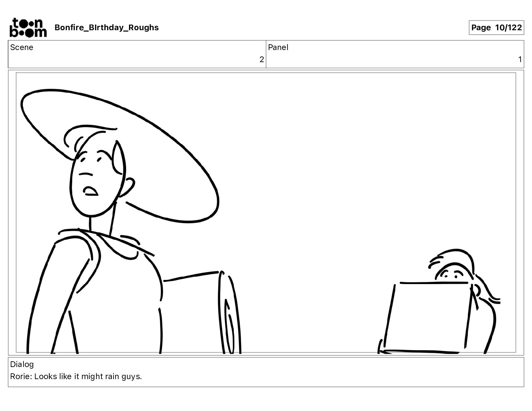The width and height of the screenshot is (532, 411).
Task: Click the Dialog label
Action: (x=22, y=364)
